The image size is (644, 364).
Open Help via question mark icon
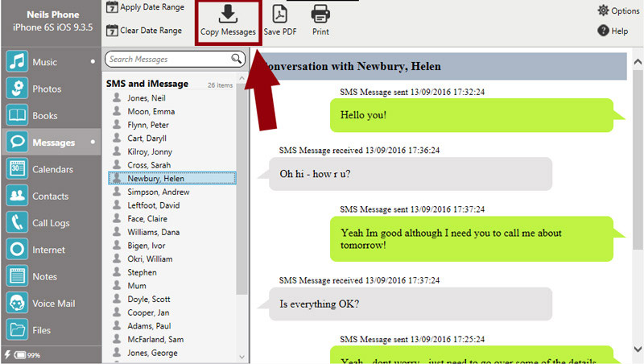pos(603,31)
